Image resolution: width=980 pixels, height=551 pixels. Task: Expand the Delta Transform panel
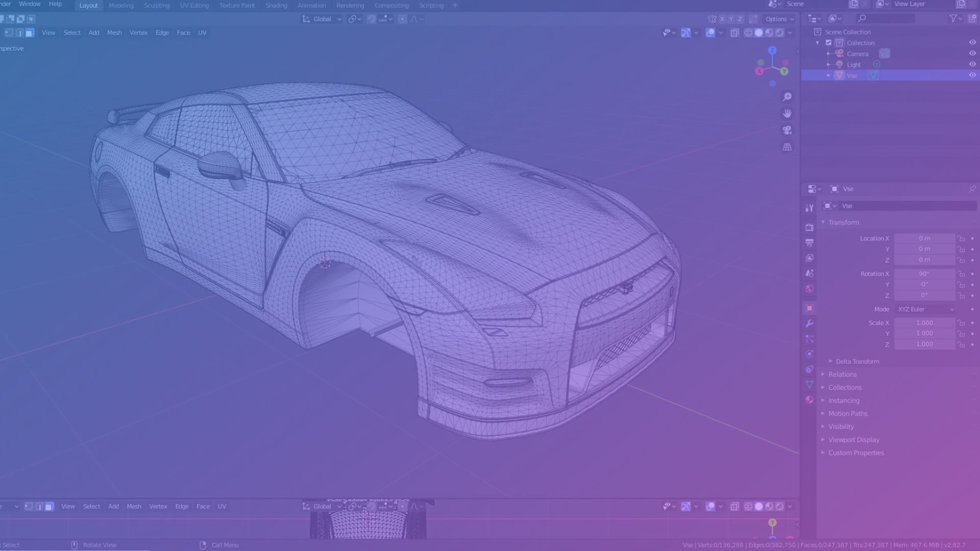(x=857, y=362)
